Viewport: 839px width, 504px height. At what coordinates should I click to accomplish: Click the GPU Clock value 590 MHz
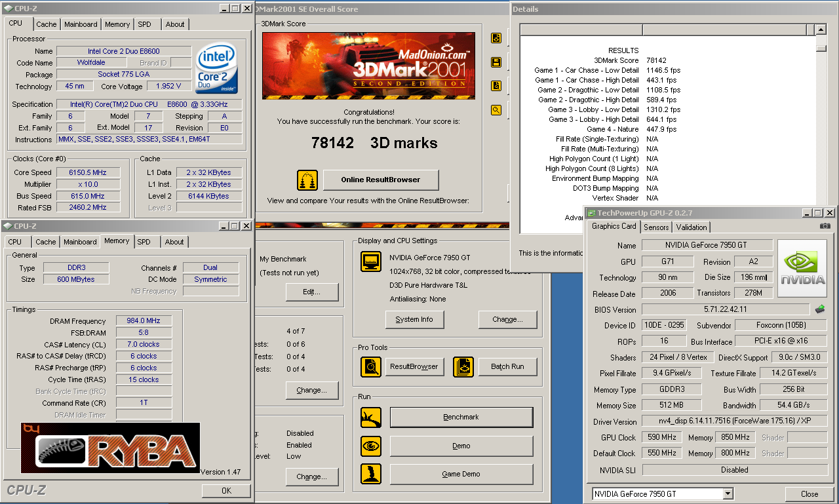[x=661, y=437]
